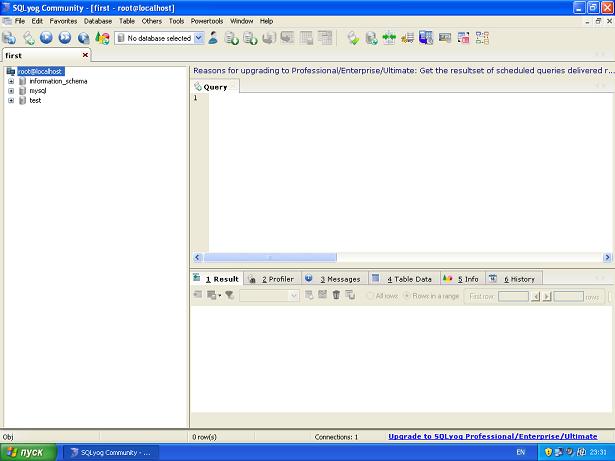Screen dimensions: 615x461
Task: Open the Tools menu
Action: pyautogui.click(x=176, y=21)
